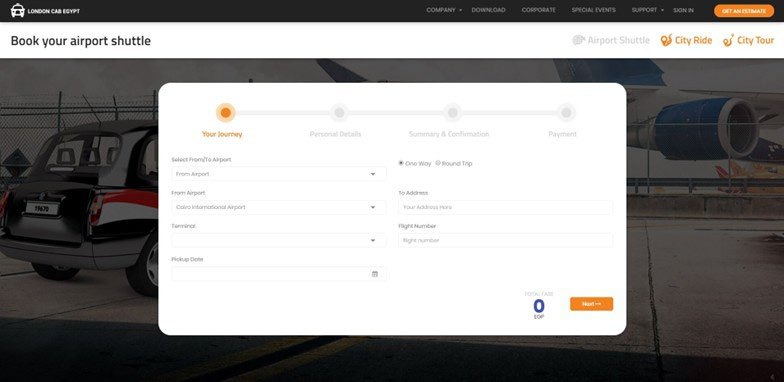Click the Payment step circle
This screenshot has width=784, height=382.
(x=566, y=112)
